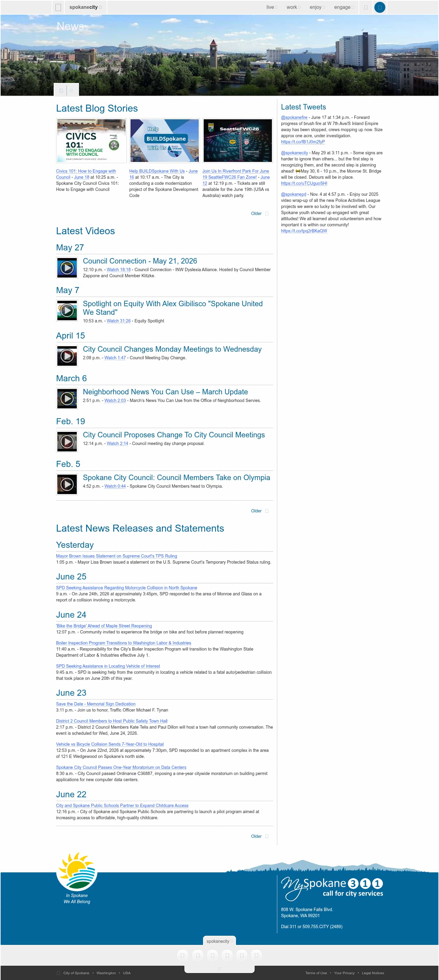Viewport: 439px width, 980px height.
Task: Click Your Privacy in footer
Action: (344, 973)
